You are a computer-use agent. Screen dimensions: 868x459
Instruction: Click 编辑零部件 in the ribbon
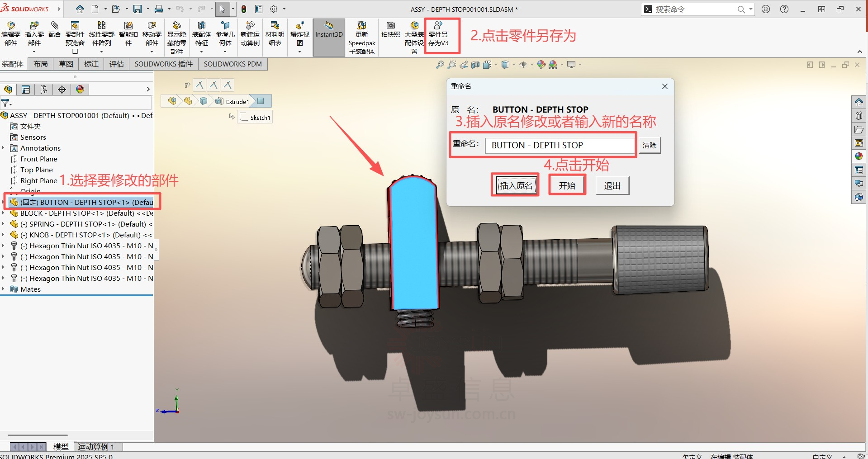tap(11, 34)
